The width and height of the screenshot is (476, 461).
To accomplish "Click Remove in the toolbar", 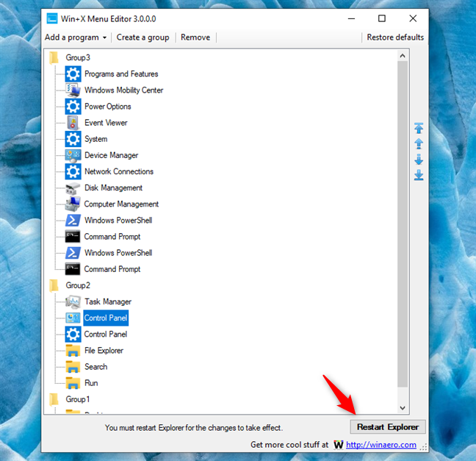I will point(195,37).
